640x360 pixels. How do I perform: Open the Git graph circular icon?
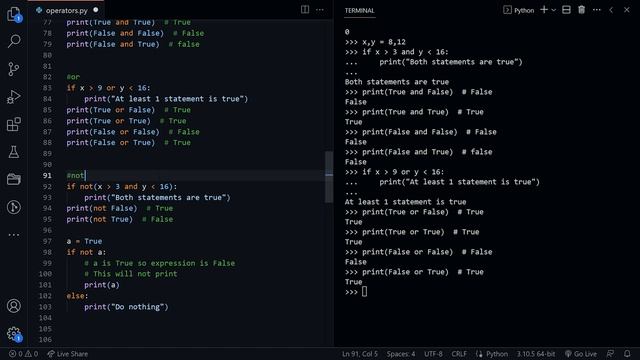(x=14, y=207)
